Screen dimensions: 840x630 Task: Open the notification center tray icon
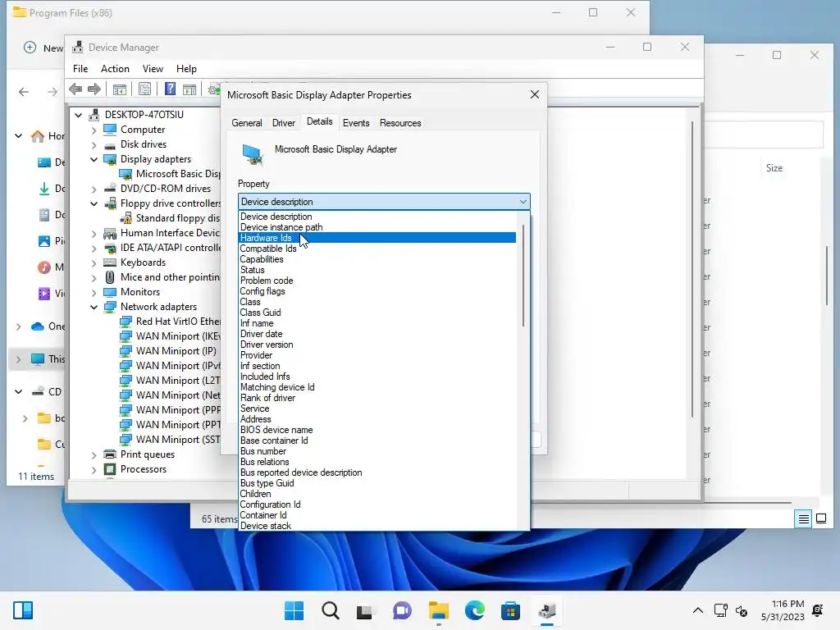pos(818,610)
